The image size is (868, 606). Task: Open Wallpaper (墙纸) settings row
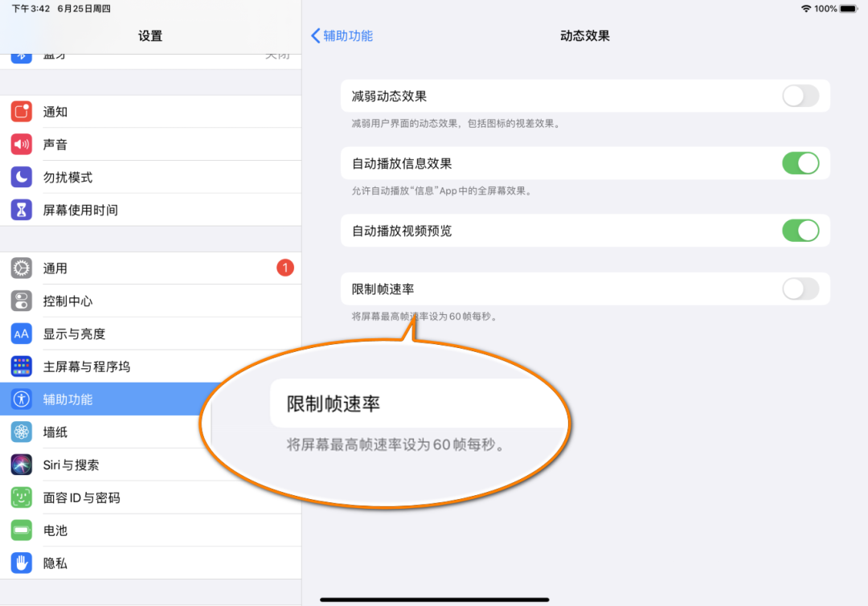[x=22, y=432]
